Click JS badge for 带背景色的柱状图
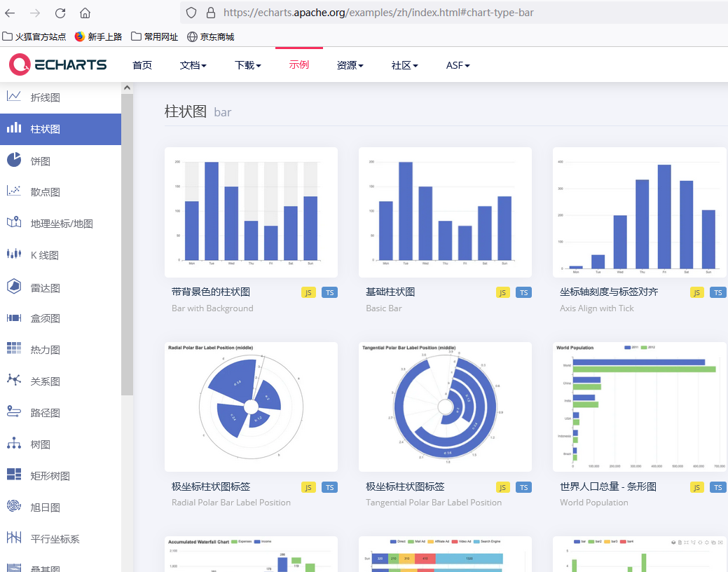 [308, 292]
